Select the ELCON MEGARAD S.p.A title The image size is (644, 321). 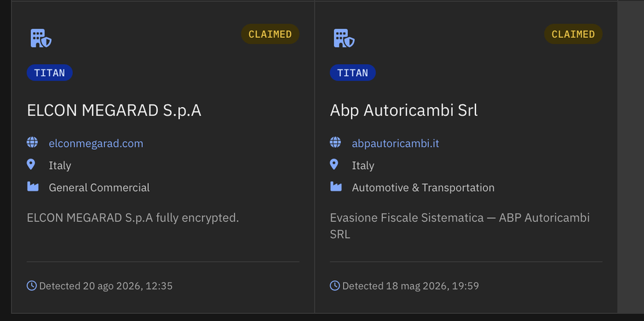[x=114, y=111]
